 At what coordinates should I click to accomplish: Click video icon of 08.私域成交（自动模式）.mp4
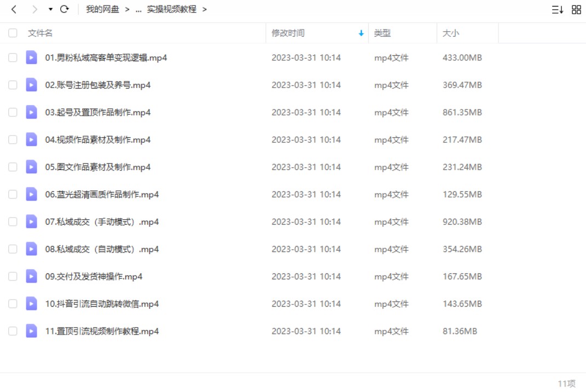[31, 249]
